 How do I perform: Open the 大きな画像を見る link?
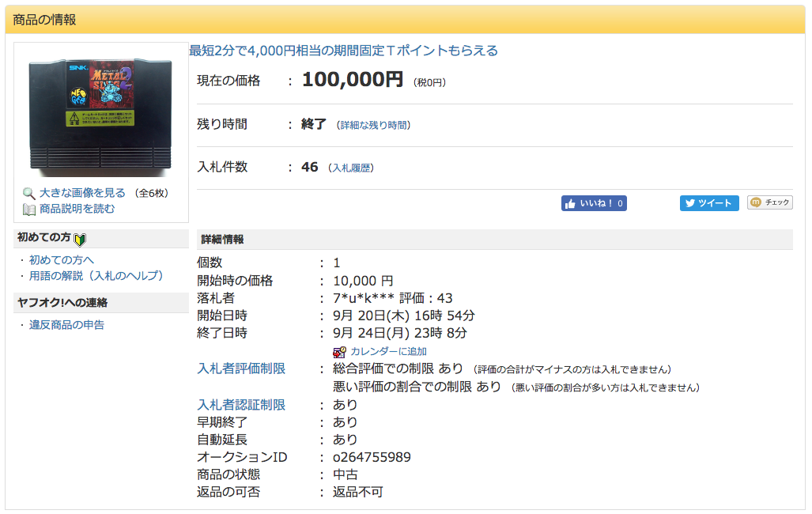[x=82, y=193]
